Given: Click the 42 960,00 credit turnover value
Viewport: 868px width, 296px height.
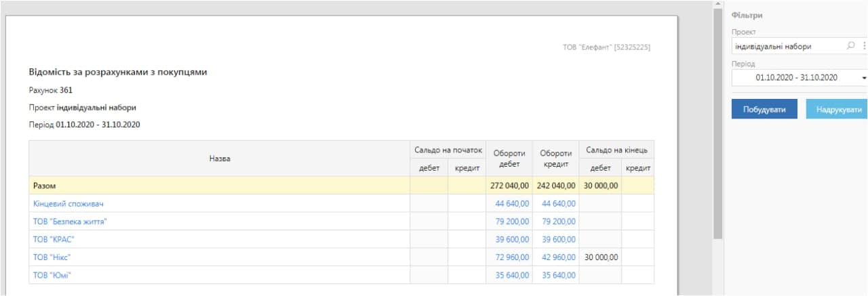Looking at the screenshot, I should pyautogui.click(x=559, y=257).
